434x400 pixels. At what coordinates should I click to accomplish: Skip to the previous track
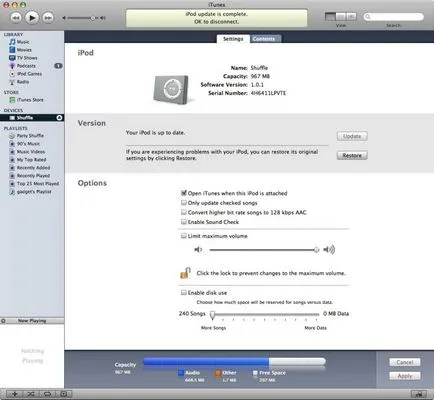point(16,17)
